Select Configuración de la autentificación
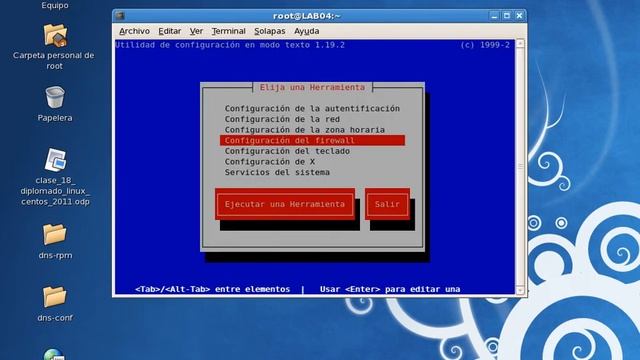640x360 pixels. tap(312, 109)
